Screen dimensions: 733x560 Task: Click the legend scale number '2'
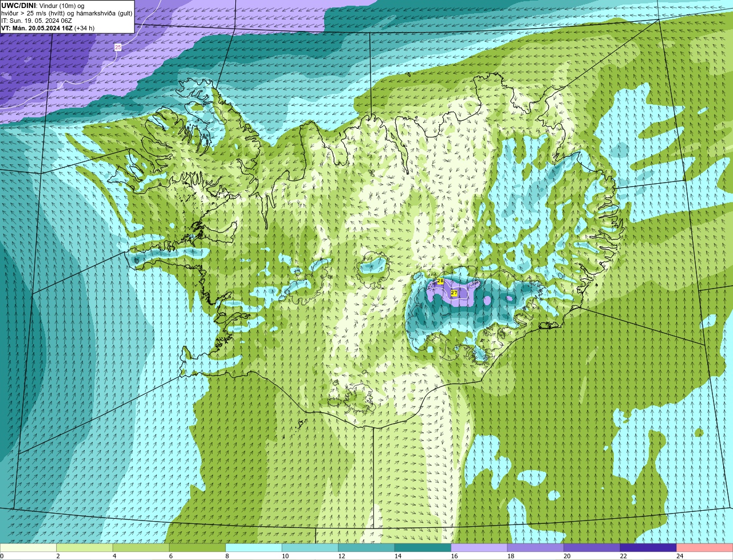(58, 556)
